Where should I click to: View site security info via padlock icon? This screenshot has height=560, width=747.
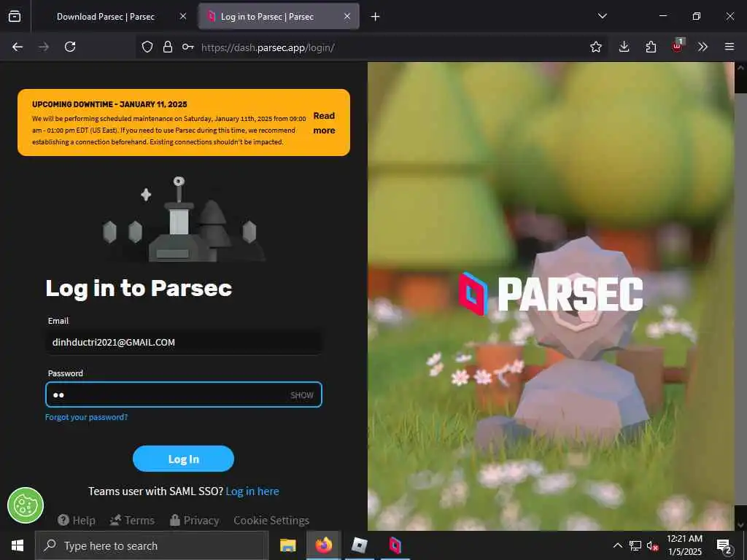(167, 47)
